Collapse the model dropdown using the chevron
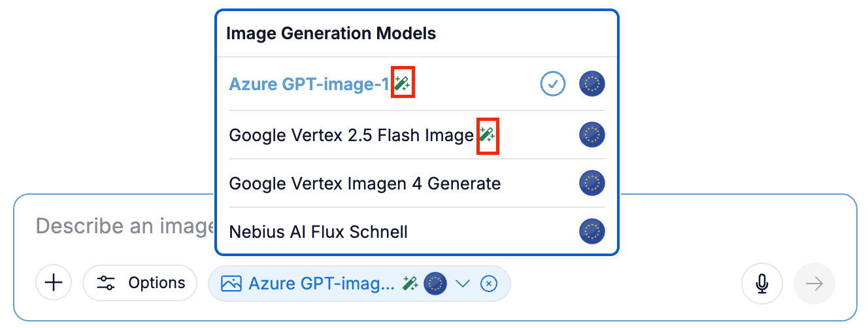868x328 pixels. pos(463,284)
